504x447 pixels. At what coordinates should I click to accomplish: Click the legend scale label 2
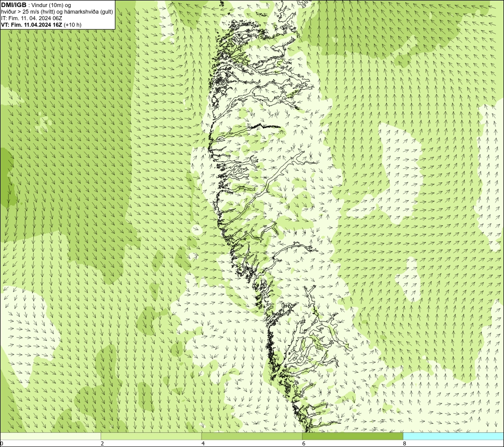102,443
